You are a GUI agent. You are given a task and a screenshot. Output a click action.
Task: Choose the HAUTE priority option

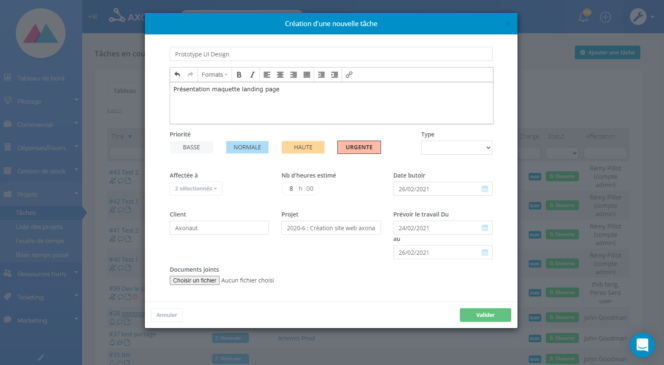click(303, 147)
